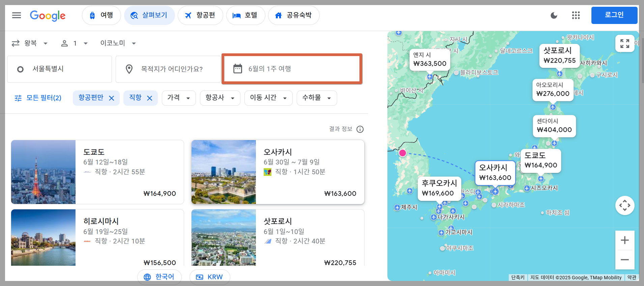Expand the map to fullscreen
Image resolution: width=644 pixels, height=286 pixels.
[x=625, y=44]
